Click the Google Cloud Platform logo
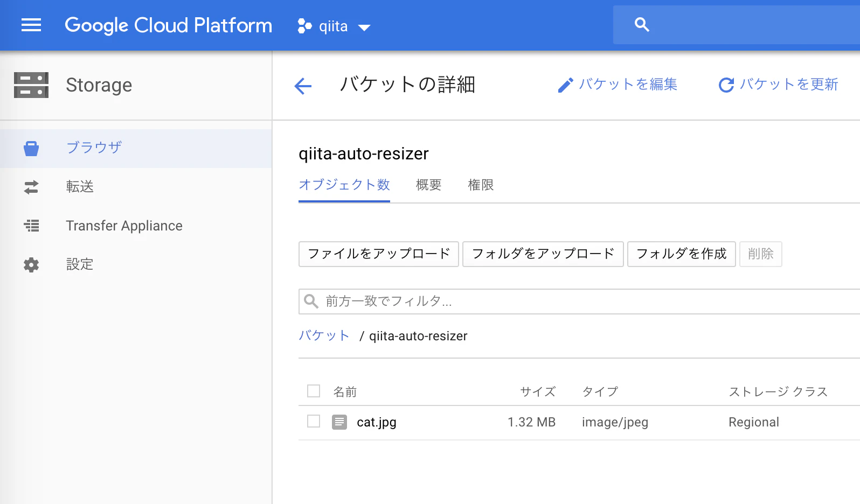 coord(169,25)
